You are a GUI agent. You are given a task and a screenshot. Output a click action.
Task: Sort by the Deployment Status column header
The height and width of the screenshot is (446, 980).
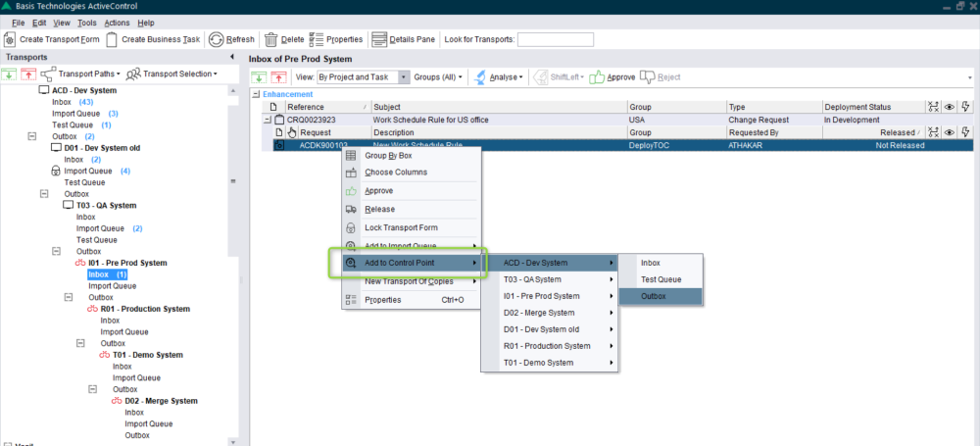point(873,107)
